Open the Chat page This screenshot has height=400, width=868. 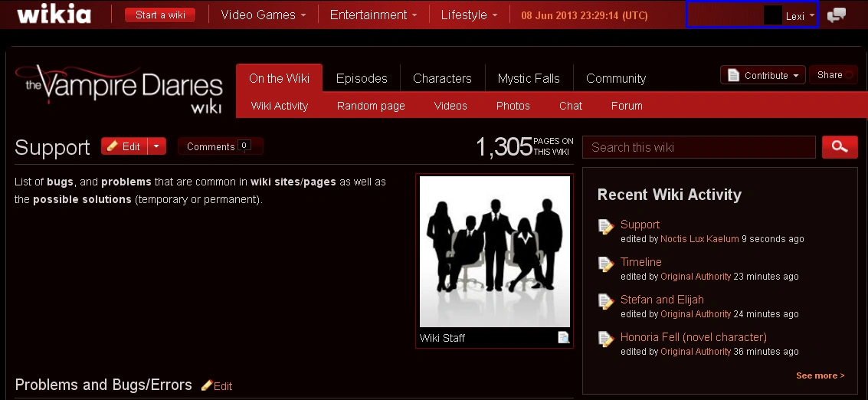[571, 106]
